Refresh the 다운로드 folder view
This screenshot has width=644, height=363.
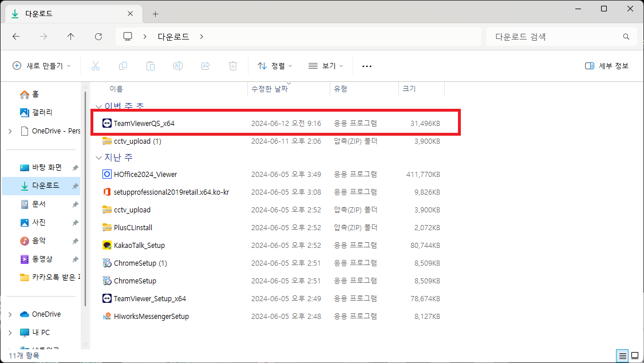98,37
